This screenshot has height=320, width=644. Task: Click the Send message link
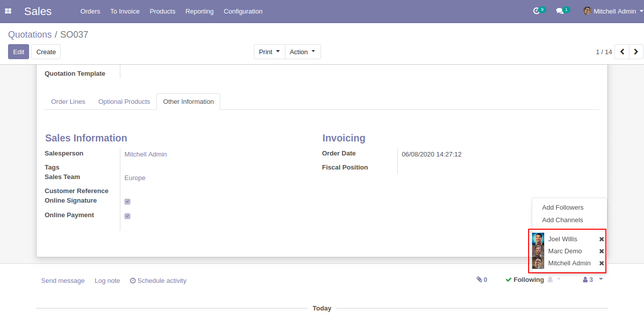tap(63, 281)
